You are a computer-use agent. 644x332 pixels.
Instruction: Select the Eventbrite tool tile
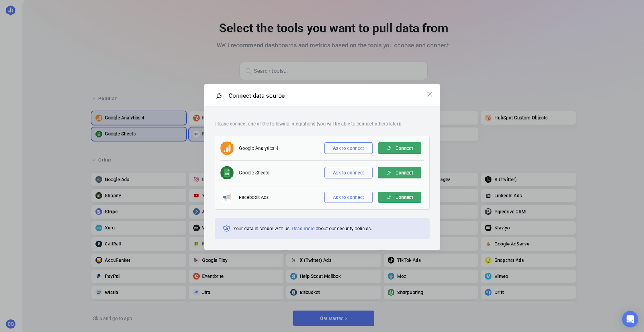point(236,276)
